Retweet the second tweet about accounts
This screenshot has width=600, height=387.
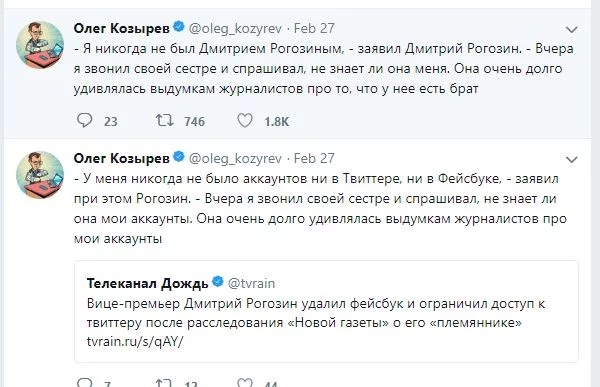click(x=165, y=382)
